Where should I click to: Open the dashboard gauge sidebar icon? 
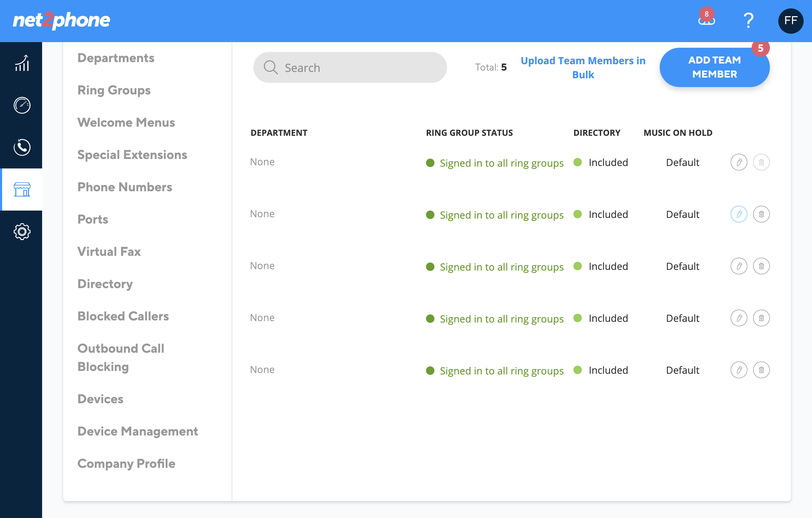[x=22, y=105]
